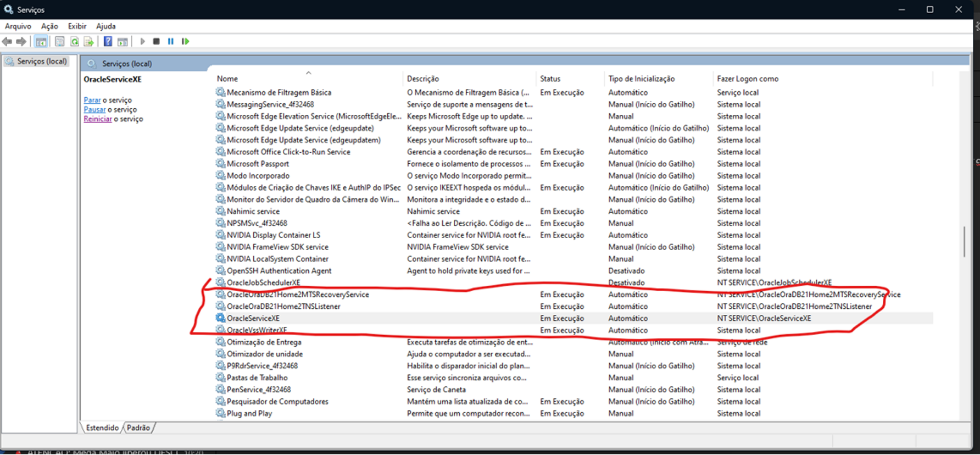Click the Restart Service icon in toolbar
The height and width of the screenshot is (455, 980).
tap(186, 42)
